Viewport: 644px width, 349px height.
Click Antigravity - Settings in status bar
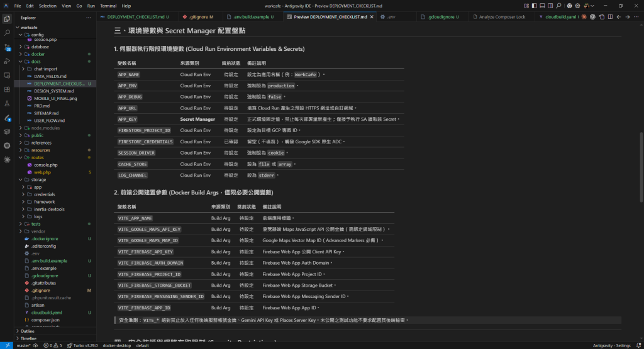611,346
